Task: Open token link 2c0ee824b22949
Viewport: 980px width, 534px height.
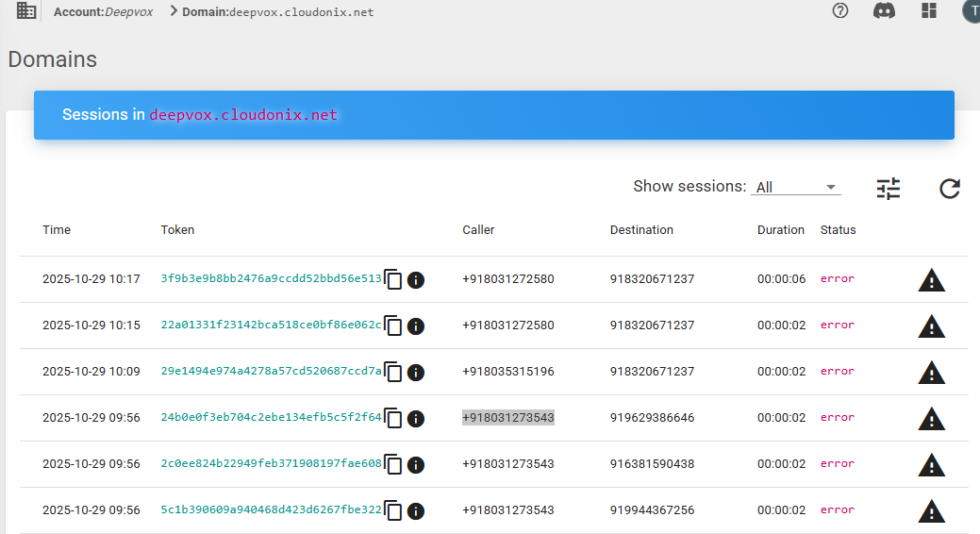Action: point(271,464)
